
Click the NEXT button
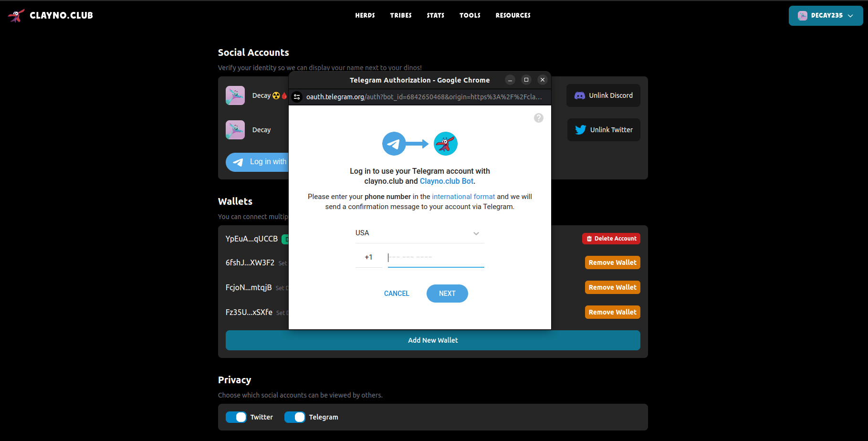(x=447, y=294)
